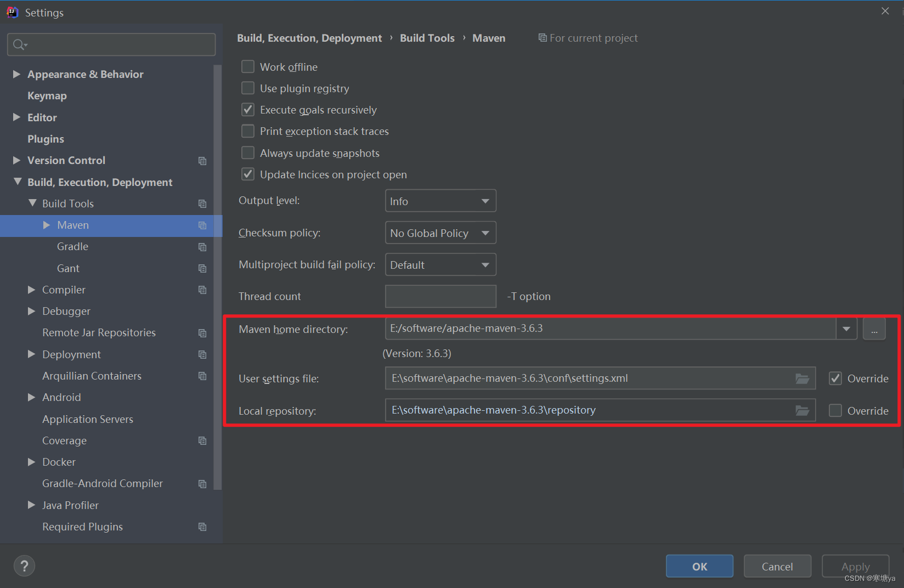The image size is (904, 588).
Task: Open Maven home directory dropdown arrow
Action: point(846,329)
